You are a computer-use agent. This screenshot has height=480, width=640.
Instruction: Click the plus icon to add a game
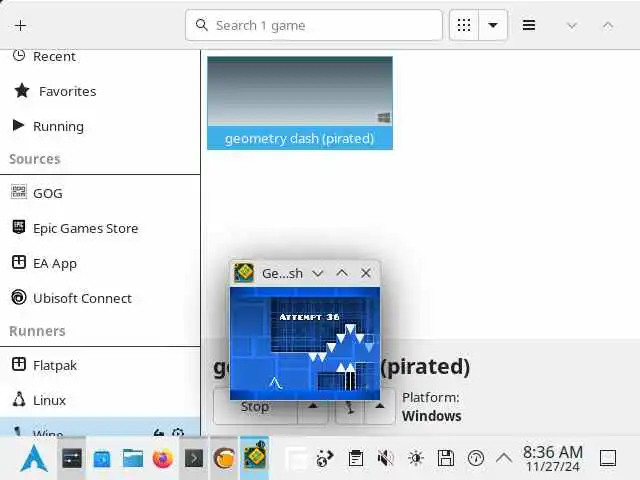tap(20, 25)
